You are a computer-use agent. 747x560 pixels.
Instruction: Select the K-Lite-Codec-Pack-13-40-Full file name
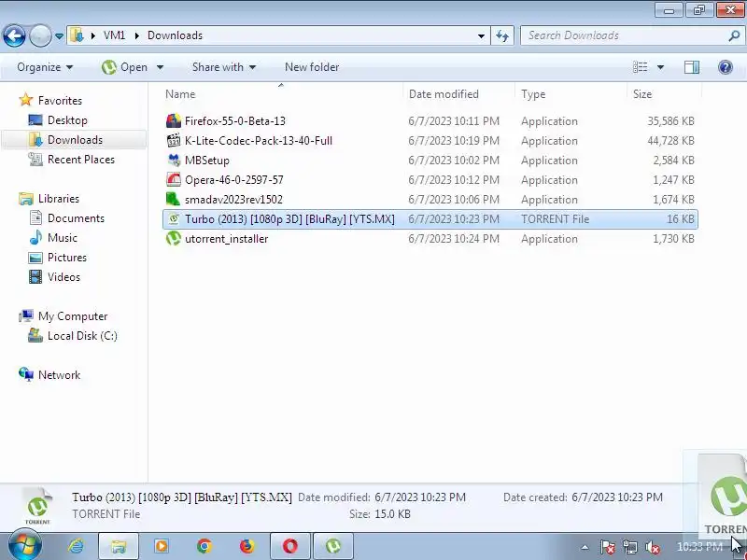pos(259,141)
